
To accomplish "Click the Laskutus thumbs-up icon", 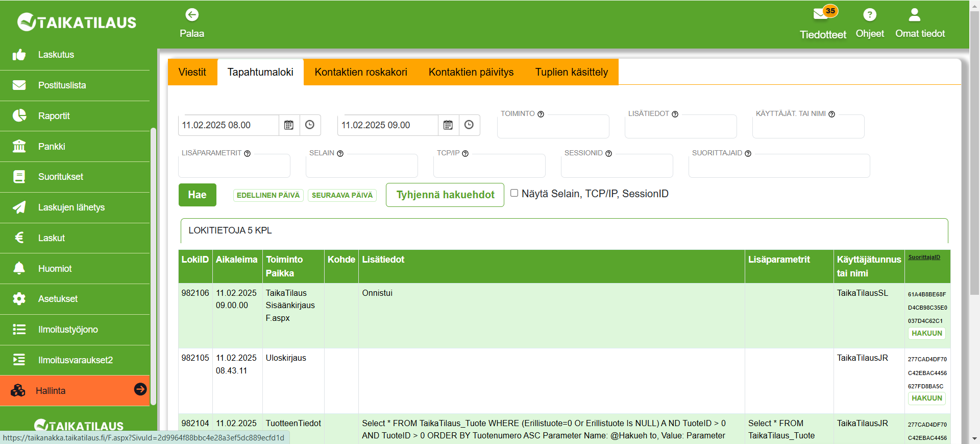I will point(19,55).
